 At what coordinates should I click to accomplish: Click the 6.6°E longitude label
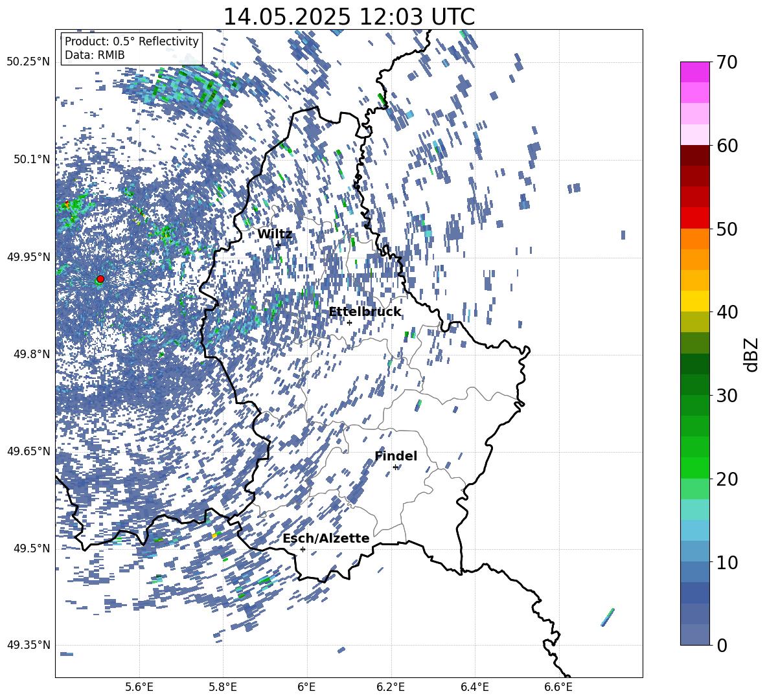click(x=558, y=687)
